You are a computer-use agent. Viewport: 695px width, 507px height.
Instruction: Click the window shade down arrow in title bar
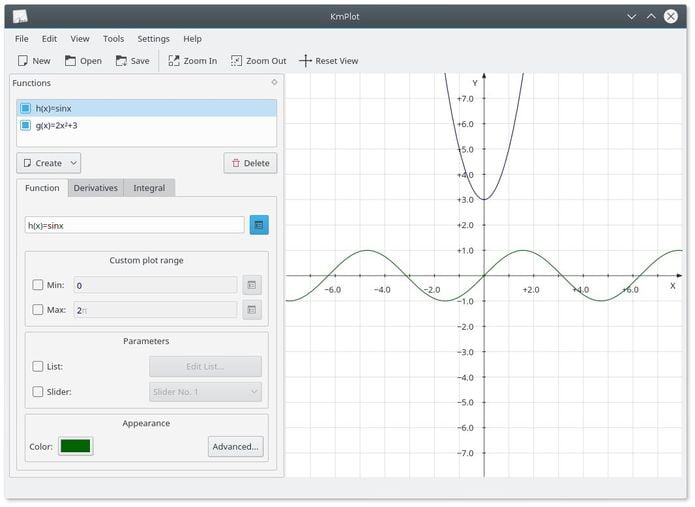(x=632, y=16)
